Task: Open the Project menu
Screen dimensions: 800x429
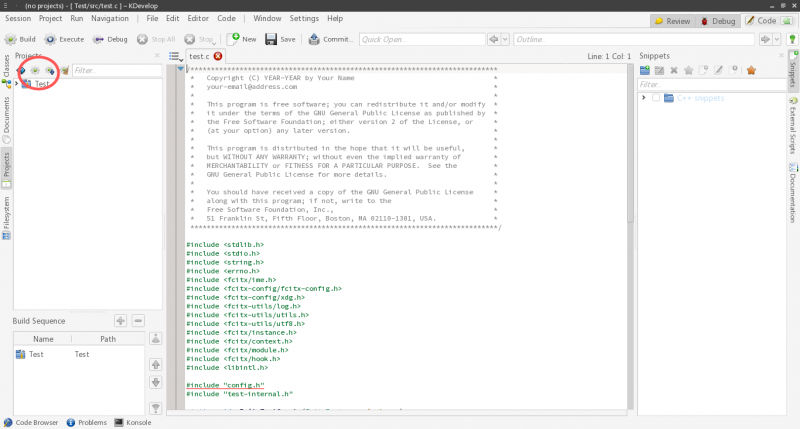Action: tap(51, 18)
